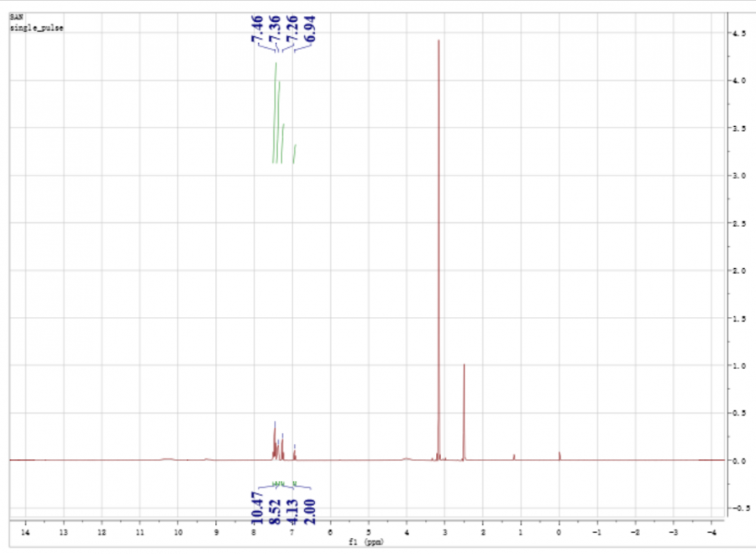Click the 11 tick on the ppm axis

click(x=139, y=532)
